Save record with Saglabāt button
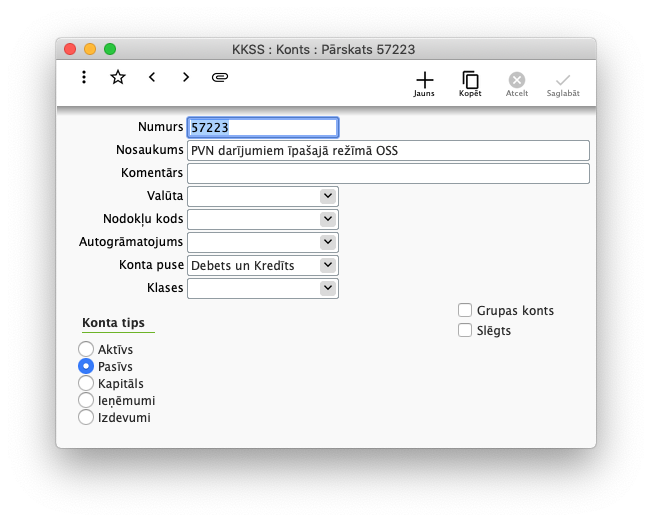 coord(563,84)
